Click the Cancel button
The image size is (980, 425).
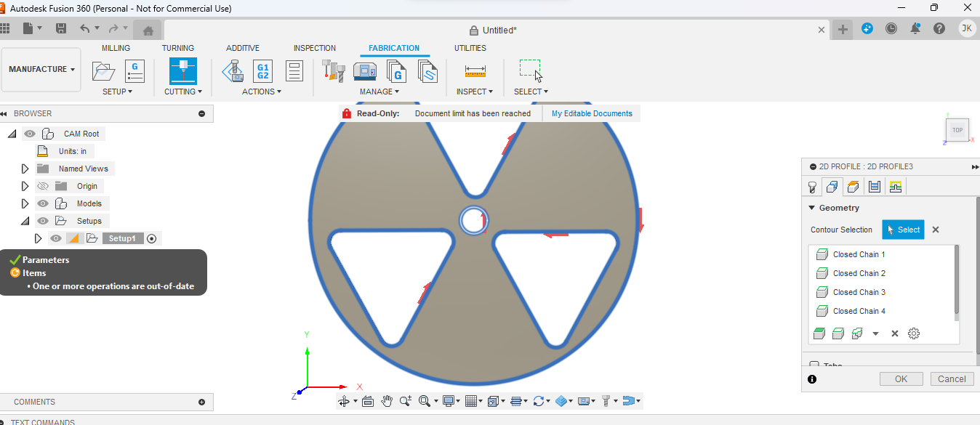coord(952,379)
